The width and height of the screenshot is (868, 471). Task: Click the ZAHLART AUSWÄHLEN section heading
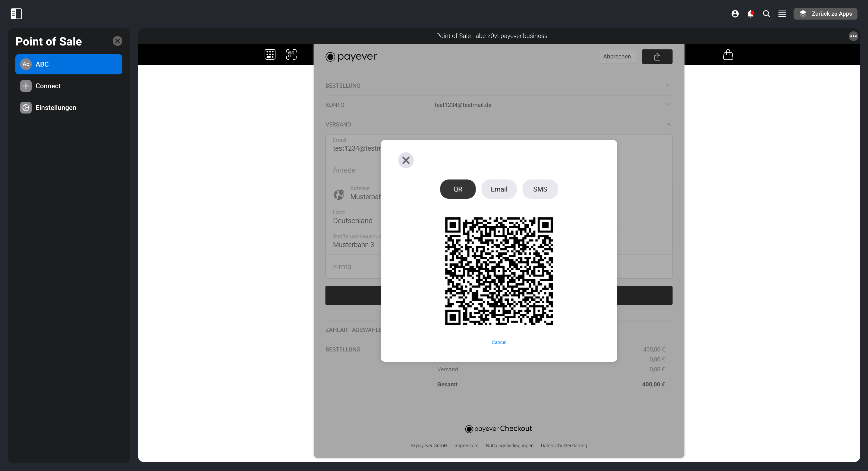click(353, 330)
